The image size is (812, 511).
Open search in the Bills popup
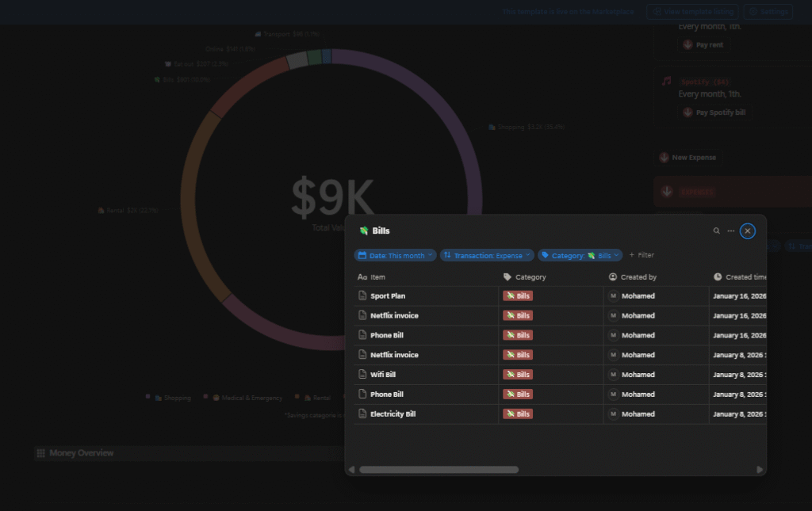click(x=717, y=231)
